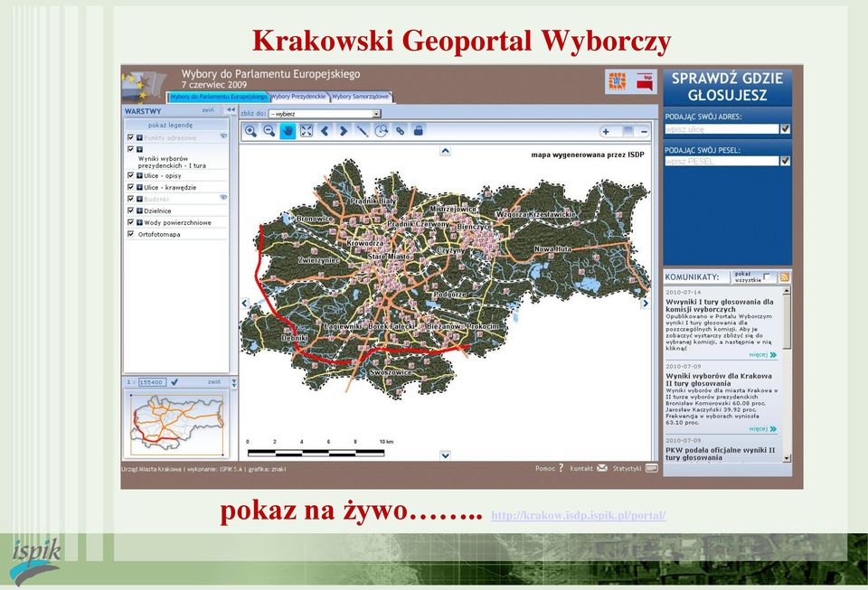This screenshot has height=590, width=868.
Task: Click 'zwiń' link beside the scale box
Action: point(214,382)
